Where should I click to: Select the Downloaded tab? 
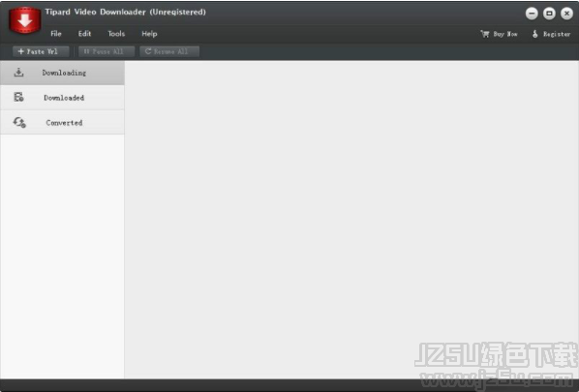pos(62,98)
